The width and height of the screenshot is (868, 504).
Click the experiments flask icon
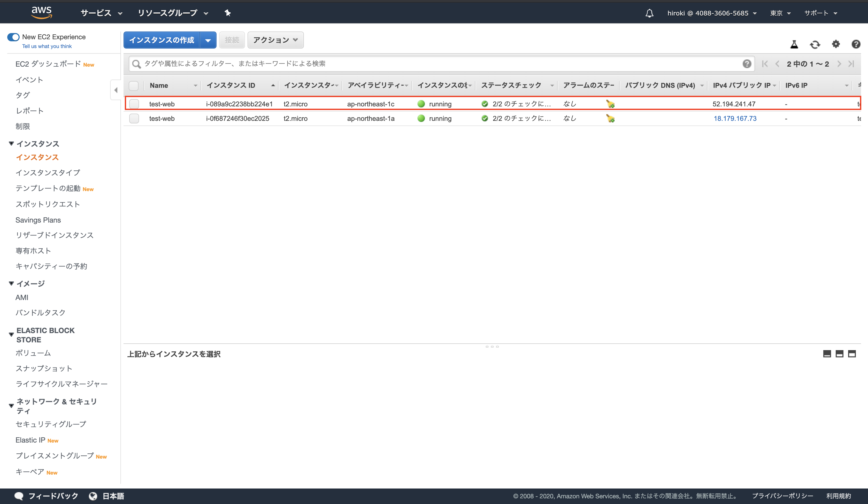coord(794,44)
